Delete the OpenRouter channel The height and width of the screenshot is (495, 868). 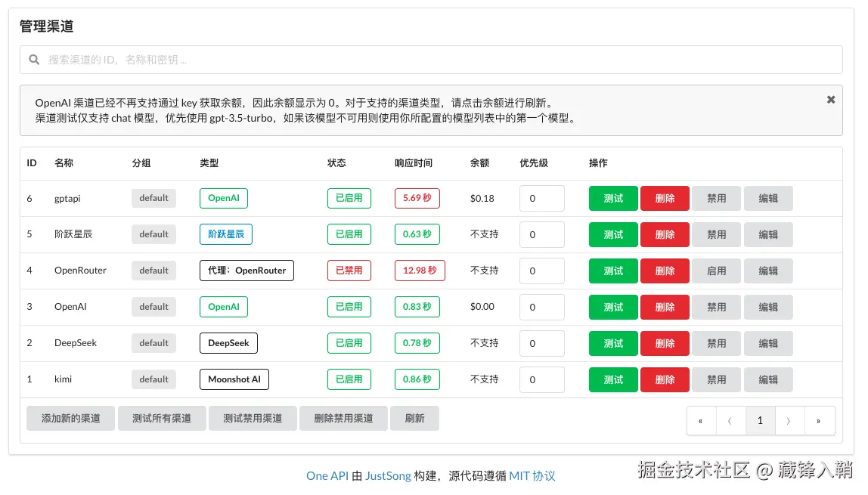[665, 271]
